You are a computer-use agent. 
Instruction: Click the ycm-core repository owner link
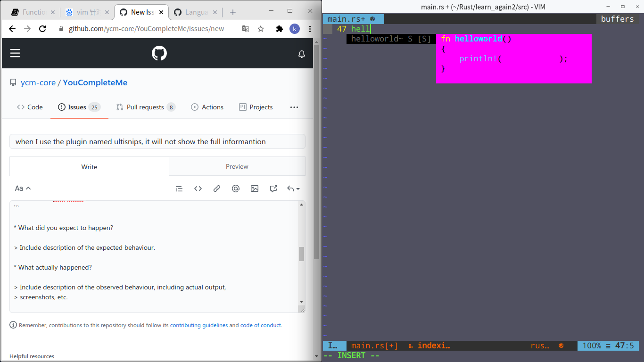pyautogui.click(x=38, y=82)
